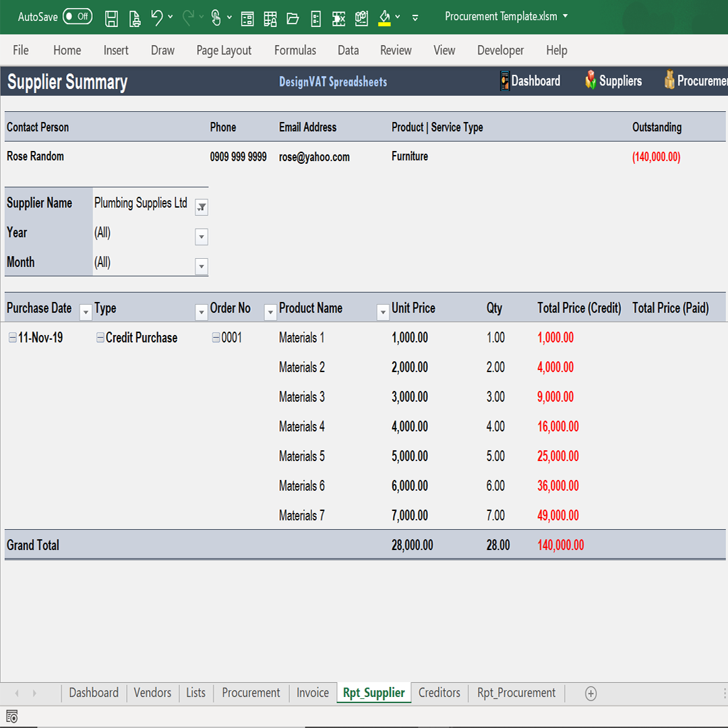This screenshot has width=728, height=728.
Task: Open the Supplier Name filter dropdown
Action: (201, 207)
